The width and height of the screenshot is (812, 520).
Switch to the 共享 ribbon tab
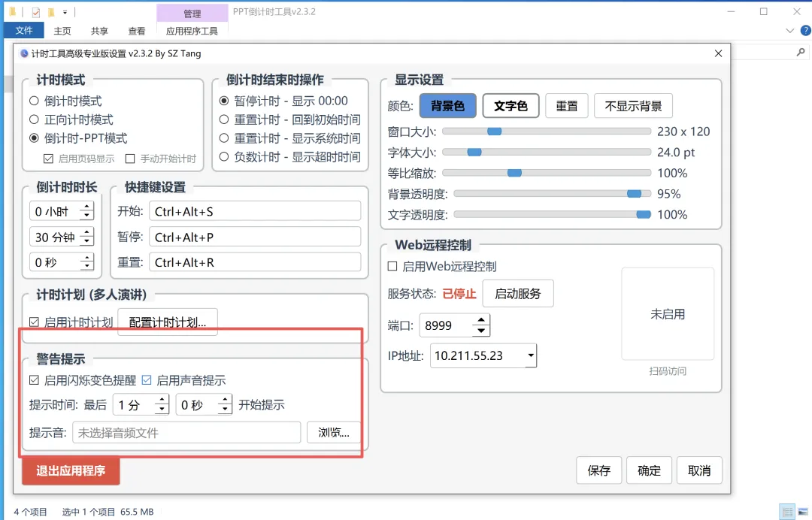pyautogui.click(x=99, y=31)
